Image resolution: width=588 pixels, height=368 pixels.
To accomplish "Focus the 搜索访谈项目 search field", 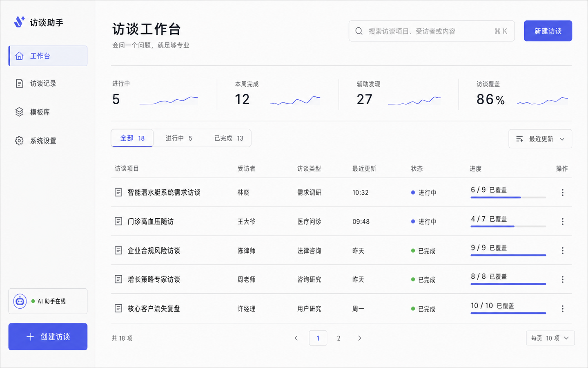I will 432,31.
